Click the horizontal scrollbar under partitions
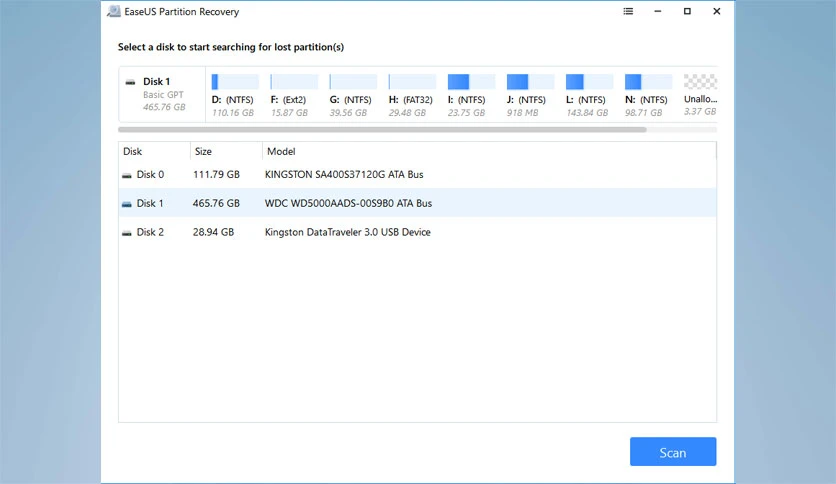This screenshot has width=836, height=484. tap(382, 130)
